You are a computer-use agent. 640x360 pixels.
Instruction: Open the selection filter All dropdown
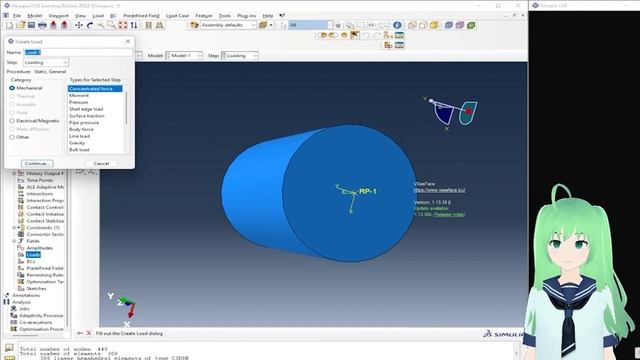310,25
